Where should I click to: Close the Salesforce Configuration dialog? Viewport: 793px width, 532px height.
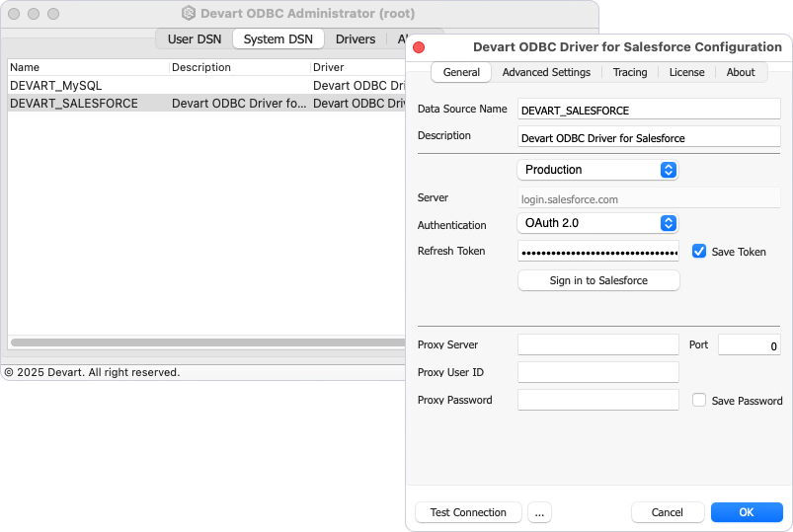(419, 47)
